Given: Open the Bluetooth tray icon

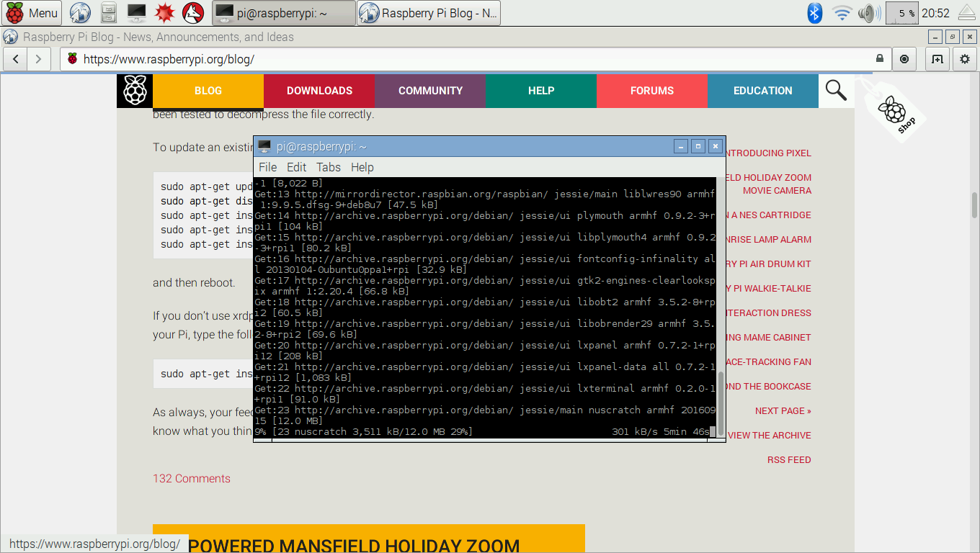Looking at the screenshot, I should tap(814, 12).
